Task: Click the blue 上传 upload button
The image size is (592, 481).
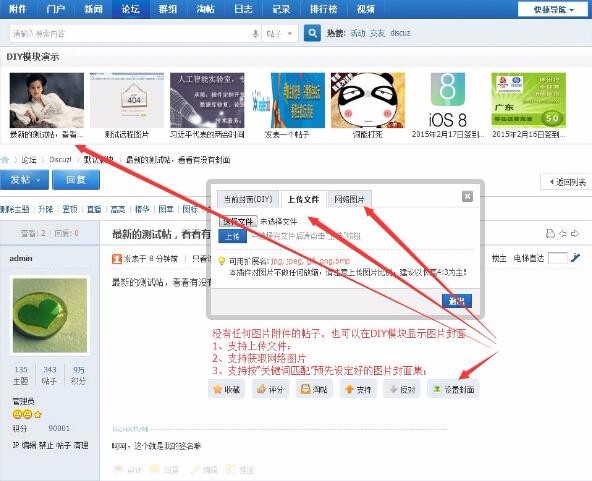Action: click(233, 236)
